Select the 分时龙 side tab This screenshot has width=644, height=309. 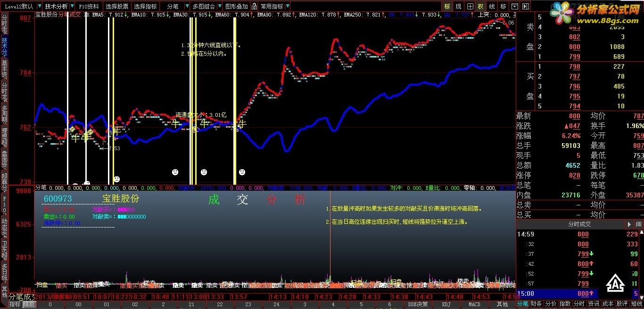point(4,91)
